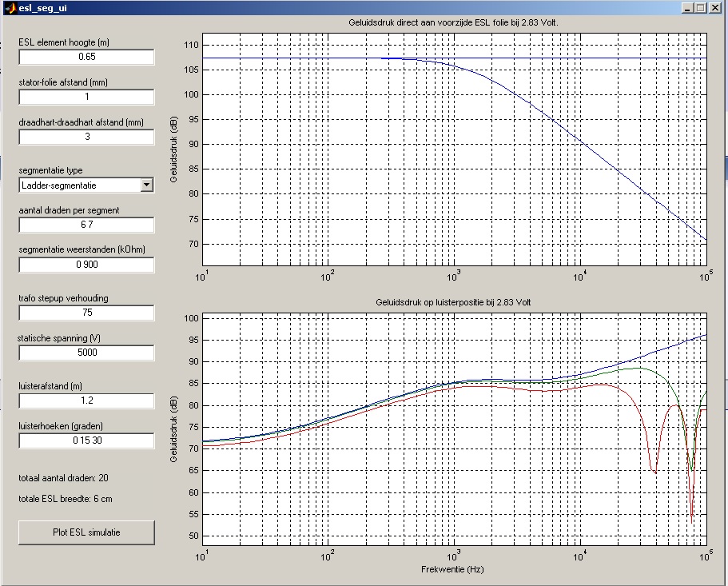The width and height of the screenshot is (728, 586).
Task: Click the stator-folie afstand input field
Action: [x=86, y=97]
